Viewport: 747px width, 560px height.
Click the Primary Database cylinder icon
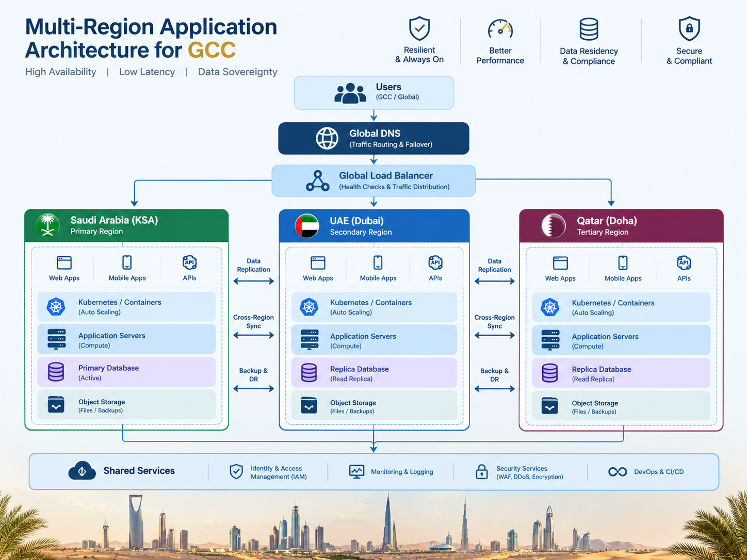tap(56, 372)
